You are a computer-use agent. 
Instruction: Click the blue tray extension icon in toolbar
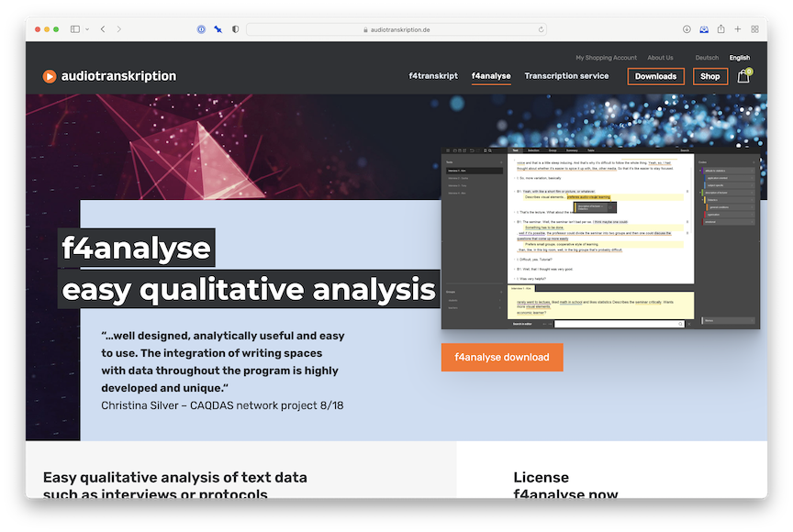click(704, 29)
